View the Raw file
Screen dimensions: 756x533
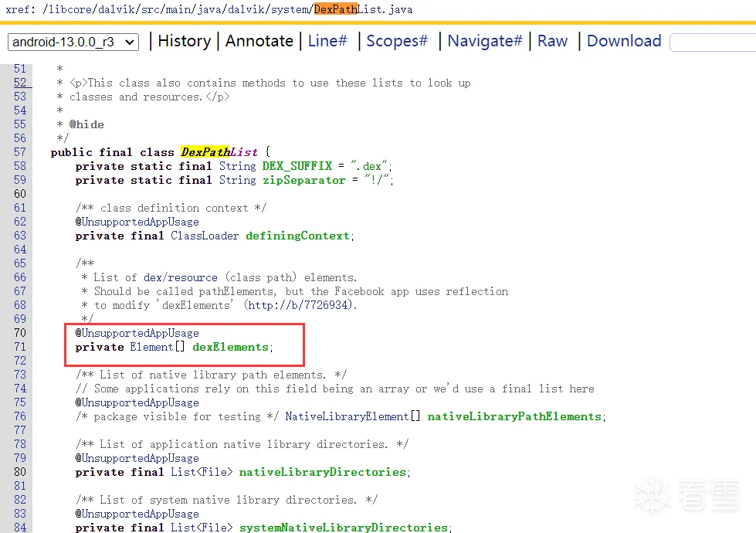(x=553, y=41)
